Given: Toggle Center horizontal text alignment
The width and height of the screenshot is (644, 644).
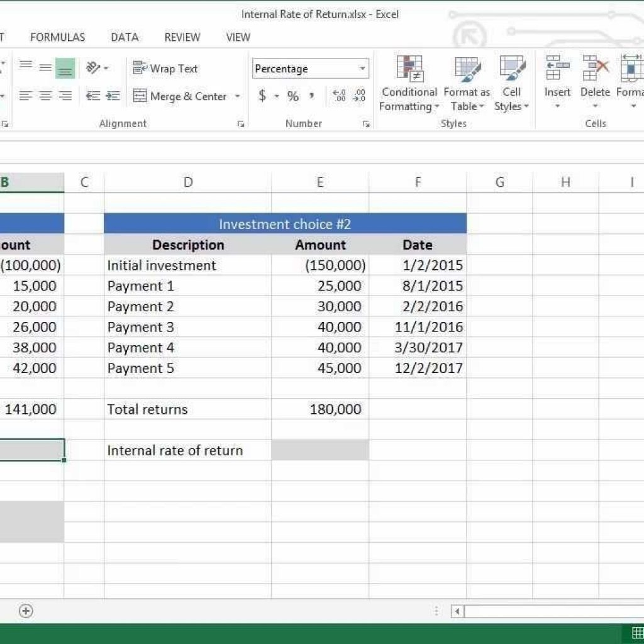Looking at the screenshot, I should pos(45,96).
